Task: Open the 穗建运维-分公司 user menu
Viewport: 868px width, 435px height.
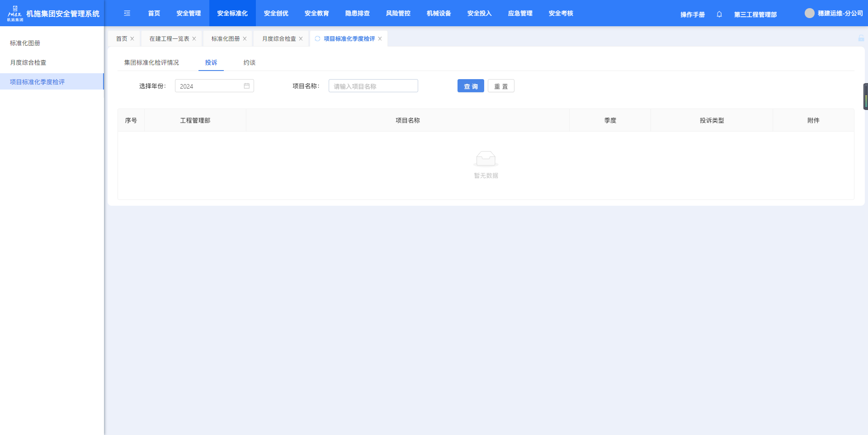Action: pyautogui.click(x=840, y=14)
